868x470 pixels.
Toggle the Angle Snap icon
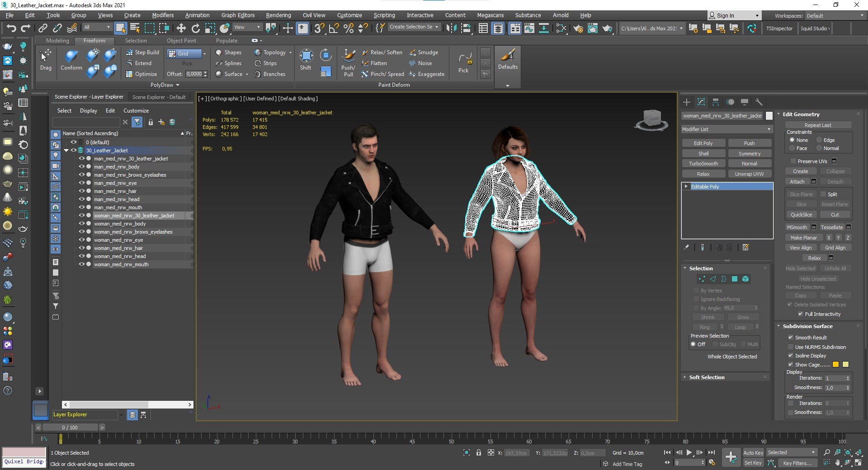(334, 28)
